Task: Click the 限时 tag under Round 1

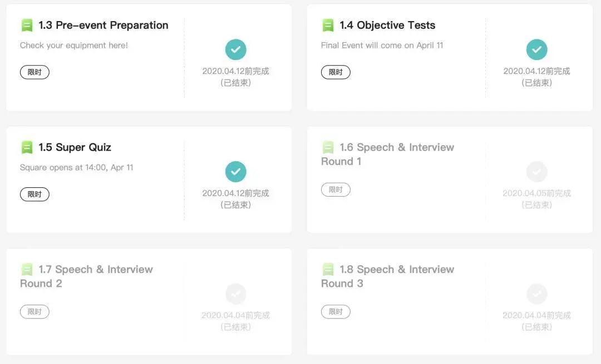Action: pos(336,190)
